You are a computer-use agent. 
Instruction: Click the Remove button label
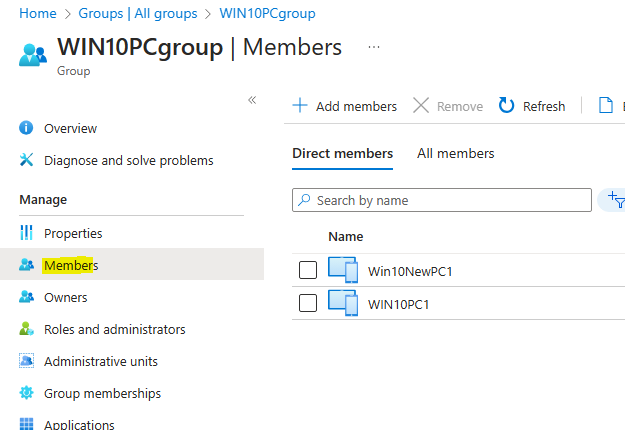[460, 106]
